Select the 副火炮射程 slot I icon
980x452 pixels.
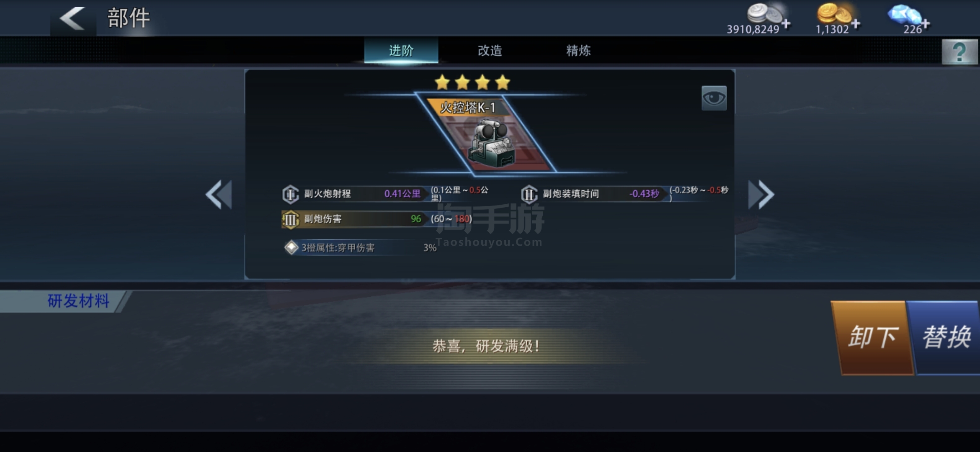(x=290, y=194)
